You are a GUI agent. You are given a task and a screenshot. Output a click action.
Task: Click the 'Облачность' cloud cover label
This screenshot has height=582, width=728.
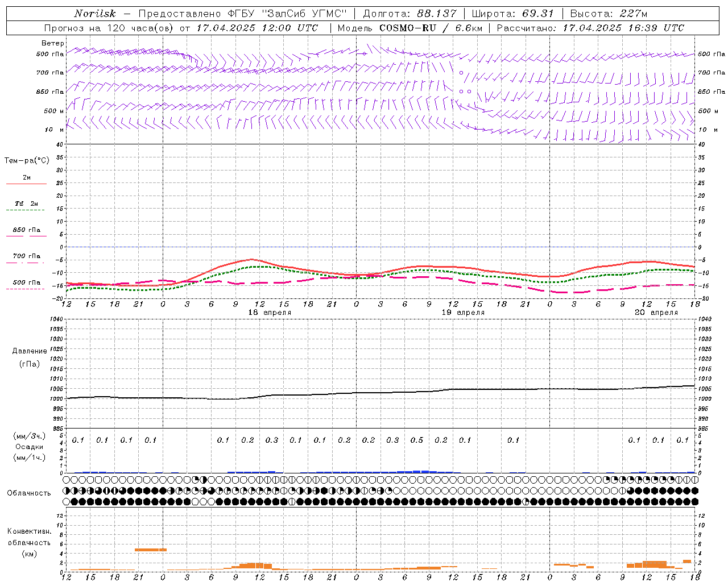(x=29, y=493)
